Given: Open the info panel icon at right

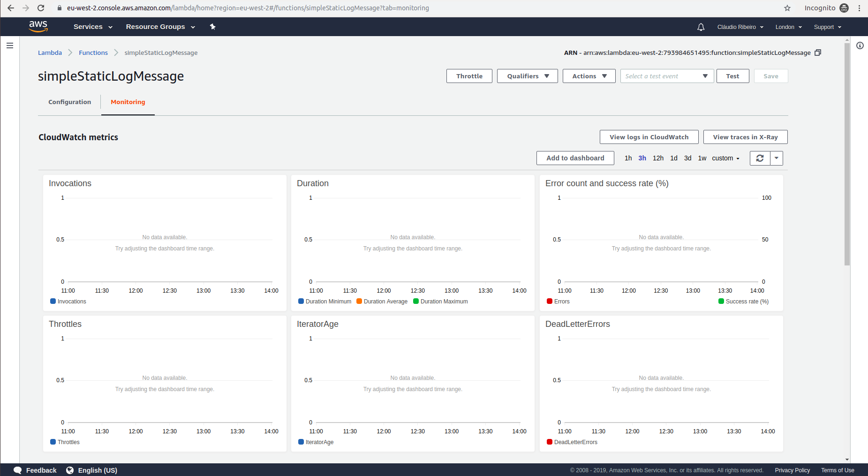Looking at the screenshot, I should coord(860,45).
